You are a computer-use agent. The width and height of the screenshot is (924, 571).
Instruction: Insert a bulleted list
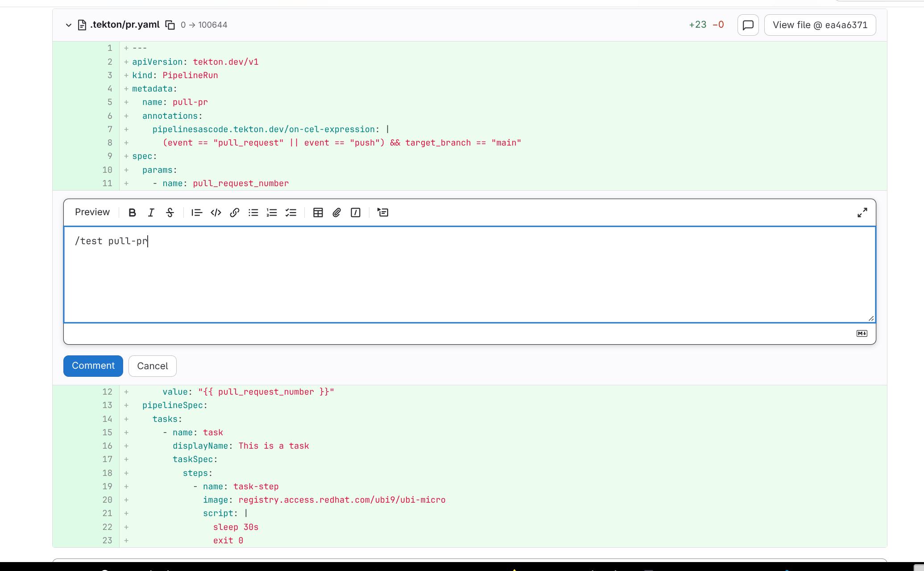coord(253,213)
